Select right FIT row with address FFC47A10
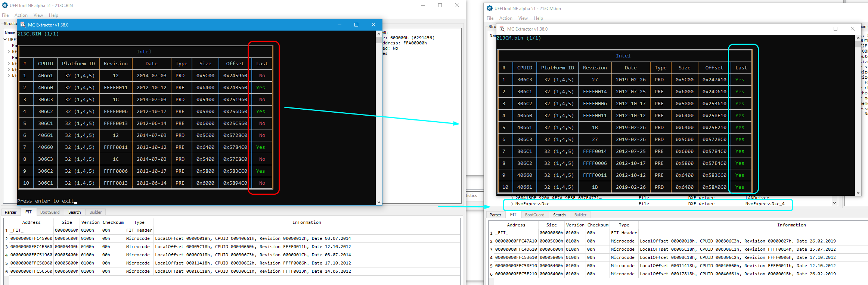 [x=678, y=241]
